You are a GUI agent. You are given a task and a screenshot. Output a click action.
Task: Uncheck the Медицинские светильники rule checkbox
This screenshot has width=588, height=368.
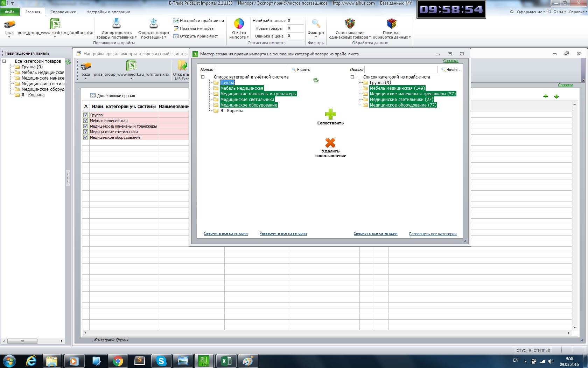85,132
